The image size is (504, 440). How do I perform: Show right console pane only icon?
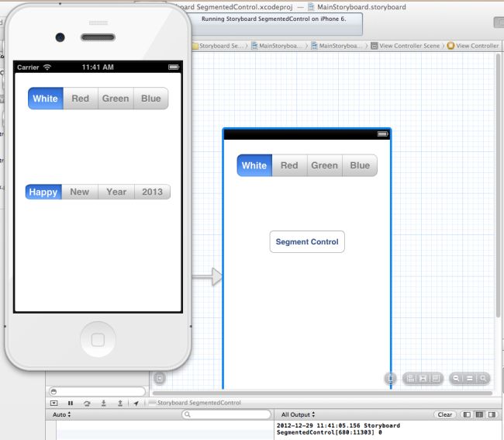pos(492,414)
